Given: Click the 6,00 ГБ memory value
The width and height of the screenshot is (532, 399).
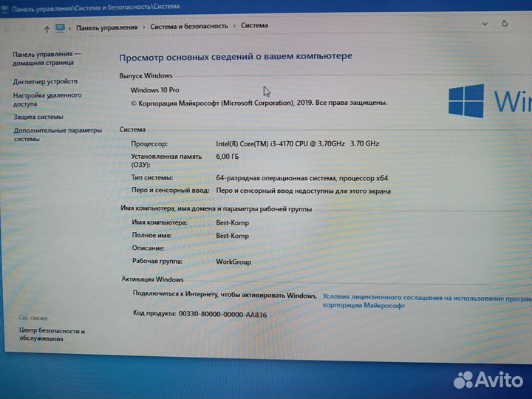Looking at the screenshot, I should point(228,157).
